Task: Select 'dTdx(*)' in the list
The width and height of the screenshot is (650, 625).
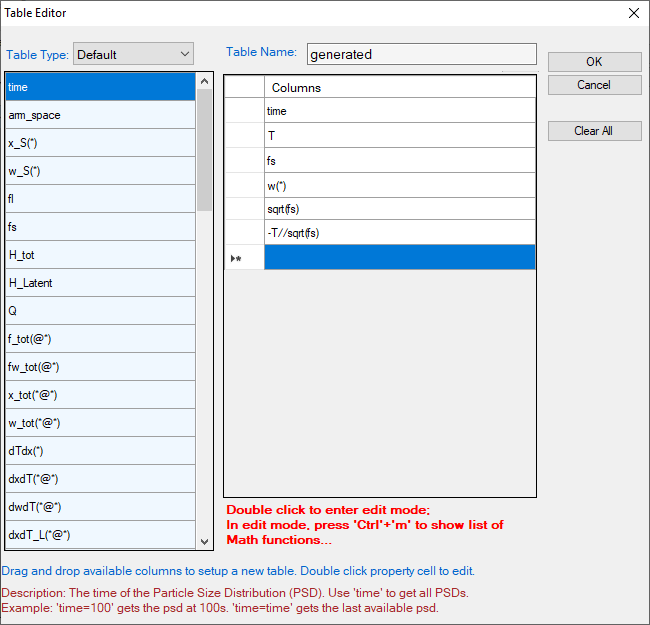Action: point(100,451)
